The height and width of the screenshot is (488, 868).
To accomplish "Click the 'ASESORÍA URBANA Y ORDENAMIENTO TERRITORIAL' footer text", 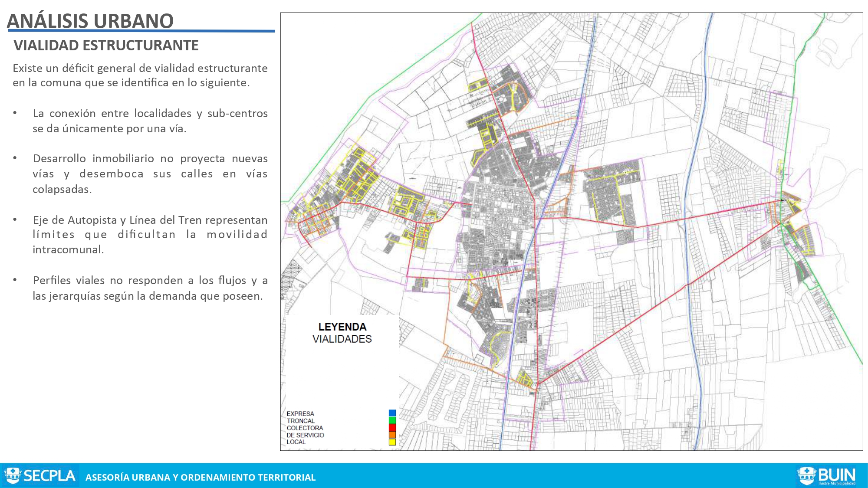I will [201, 477].
